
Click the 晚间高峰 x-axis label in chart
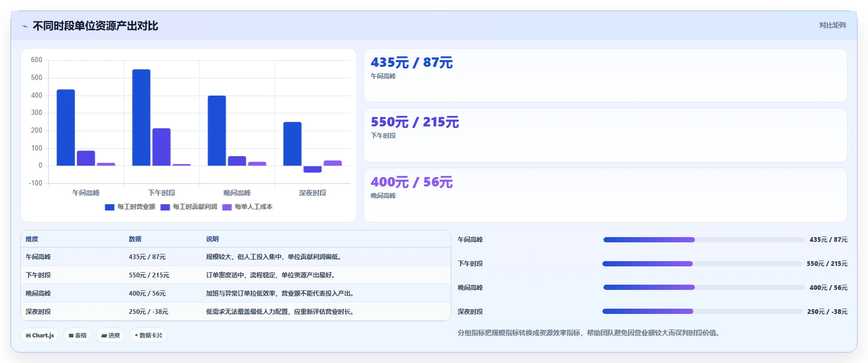[x=237, y=193]
